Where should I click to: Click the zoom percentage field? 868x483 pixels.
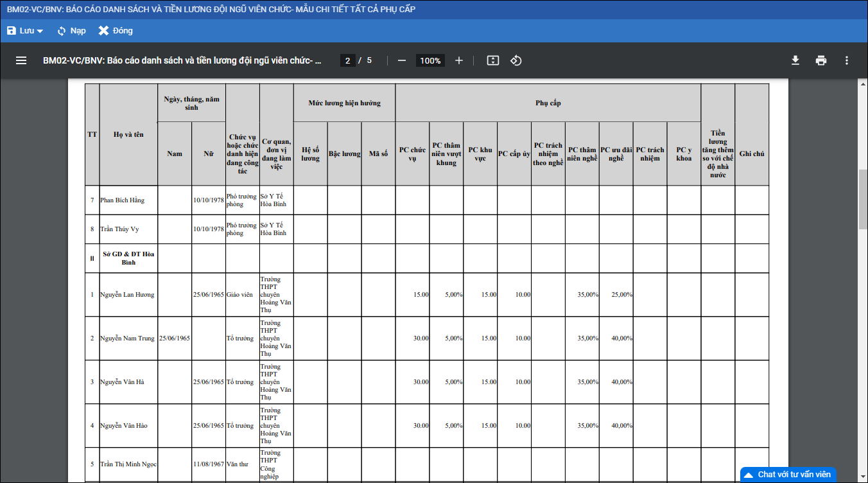pos(430,60)
